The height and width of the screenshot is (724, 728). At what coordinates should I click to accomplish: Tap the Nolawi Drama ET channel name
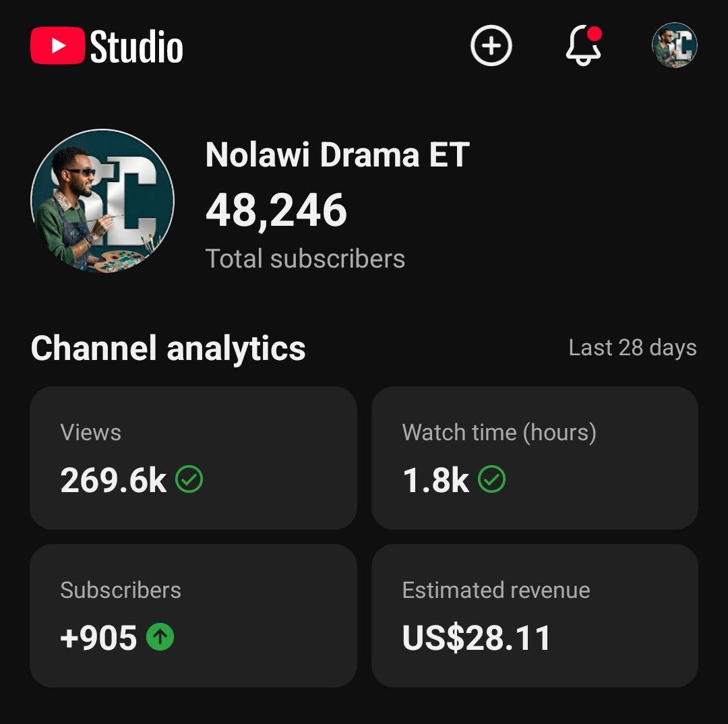(338, 154)
